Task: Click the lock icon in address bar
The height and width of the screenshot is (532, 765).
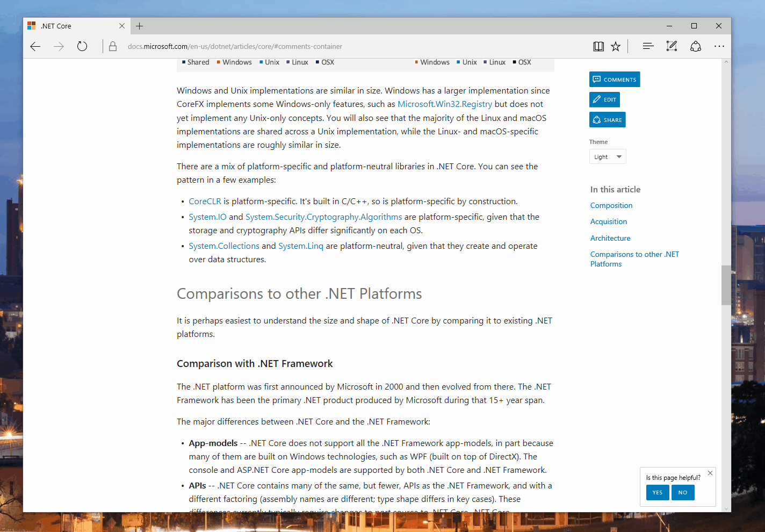Action: [x=113, y=47]
